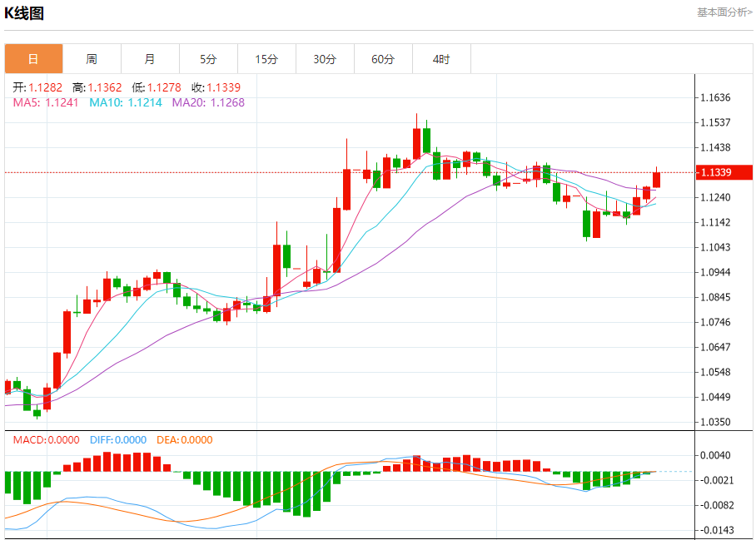Screen dimensions: 756x540
Task: Click the DEA:0.0000 indicator label
Action: (x=185, y=440)
